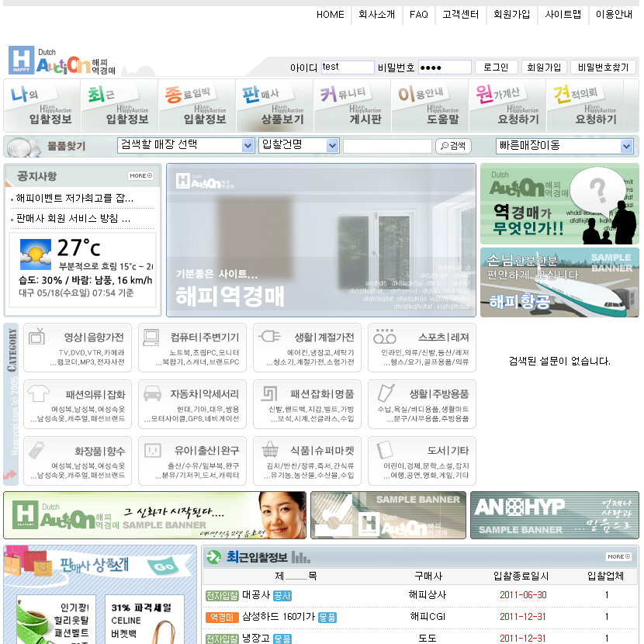Open the 검색할 매장 선택 dropdown
This screenshot has width=644, height=644.
point(186,145)
